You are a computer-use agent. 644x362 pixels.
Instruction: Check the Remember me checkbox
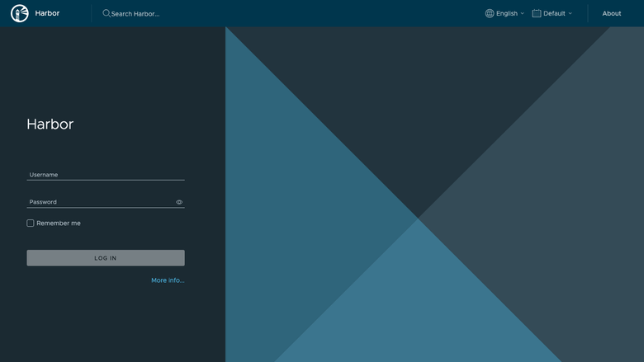click(31, 223)
